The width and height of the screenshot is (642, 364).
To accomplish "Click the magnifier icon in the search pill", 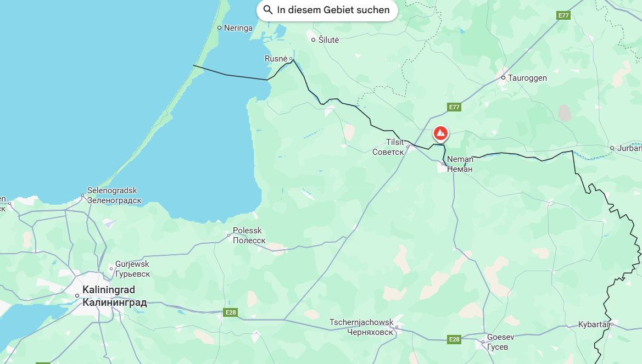I will (268, 9).
